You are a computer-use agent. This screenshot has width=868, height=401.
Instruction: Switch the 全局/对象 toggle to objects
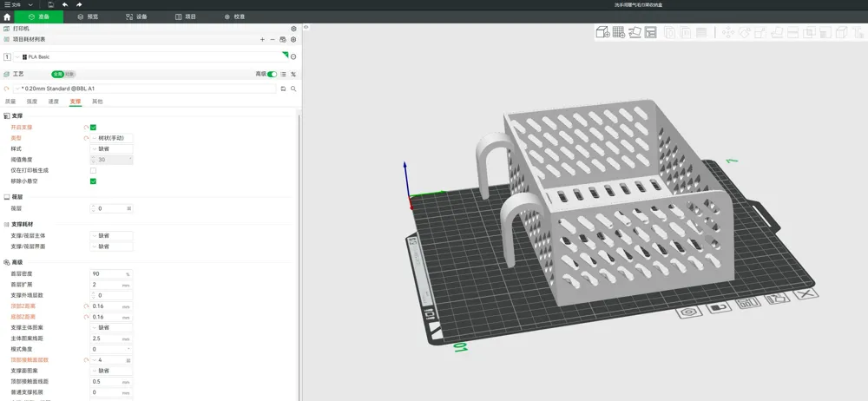(69, 75)
